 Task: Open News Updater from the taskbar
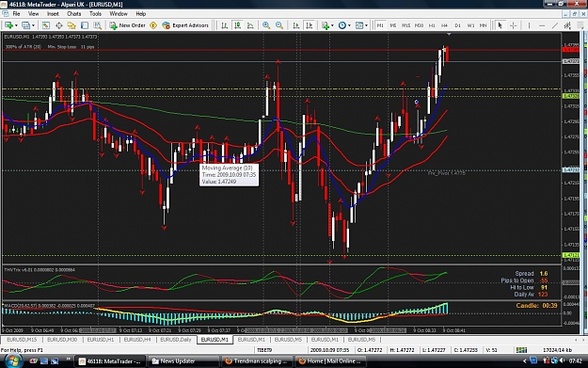[183, 361]
